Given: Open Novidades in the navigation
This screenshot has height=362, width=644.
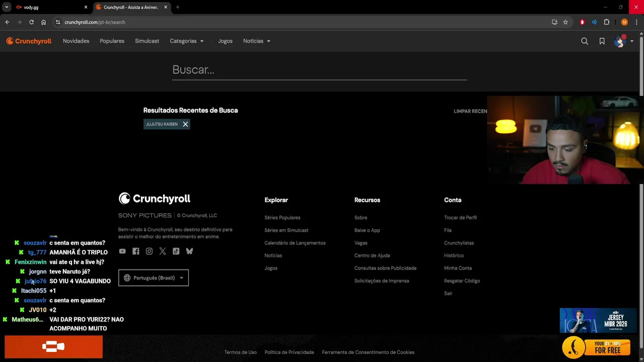Looking at the screenshot, I should 76,41.
